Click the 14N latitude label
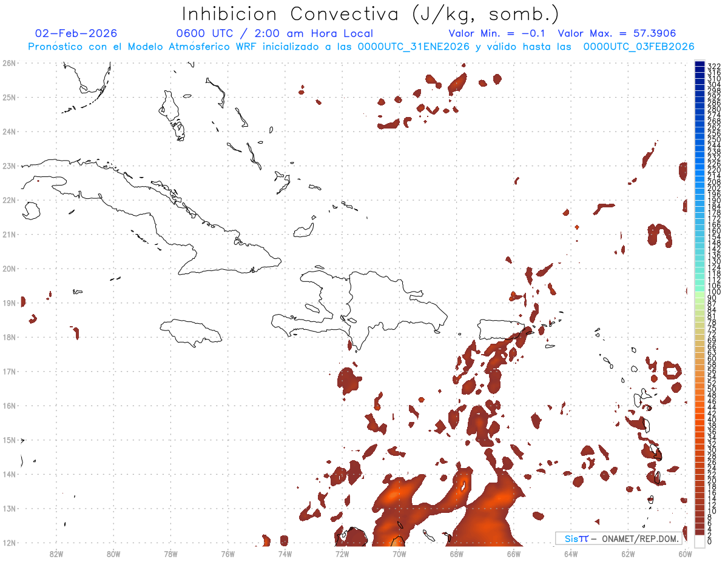Viewport: 728px width, 562px height. (x=9, y=474)
